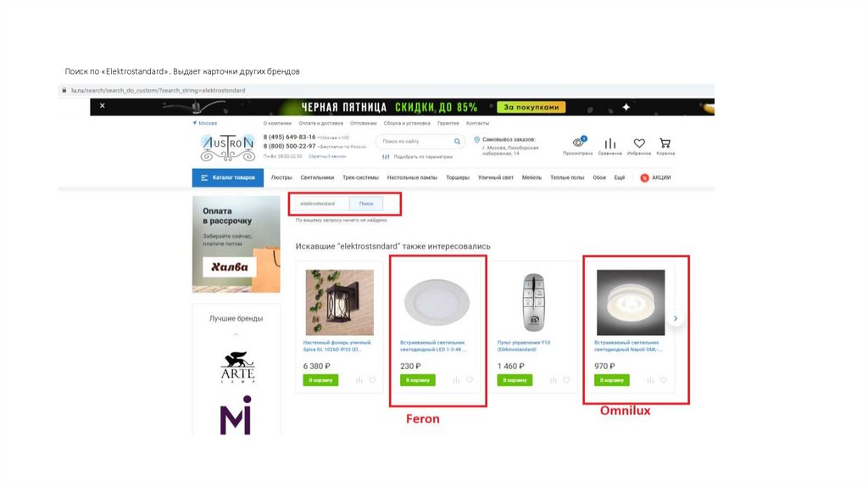Open the comparison bars icon in header
Viewport: 868px width, 487px height.
610,143
